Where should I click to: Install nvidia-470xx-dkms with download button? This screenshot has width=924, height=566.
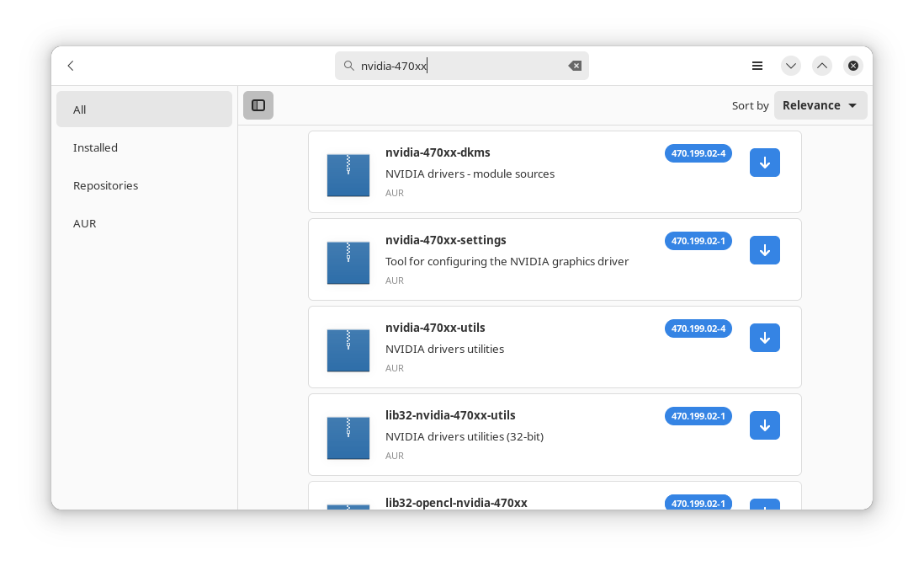click(x=765, y=163)
